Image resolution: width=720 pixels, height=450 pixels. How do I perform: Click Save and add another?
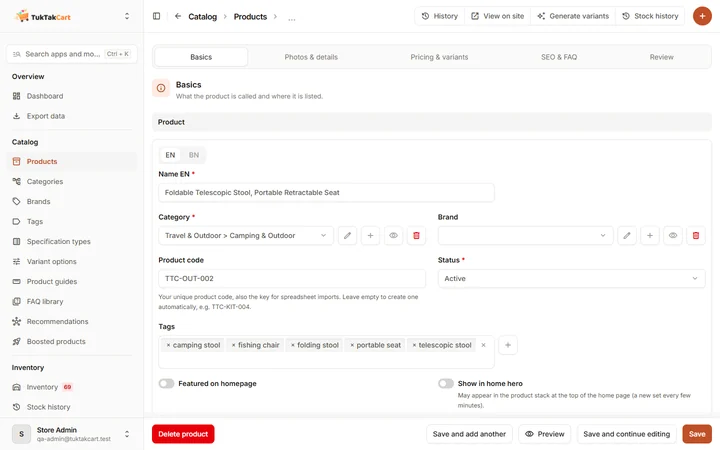(x=469, y=434)
